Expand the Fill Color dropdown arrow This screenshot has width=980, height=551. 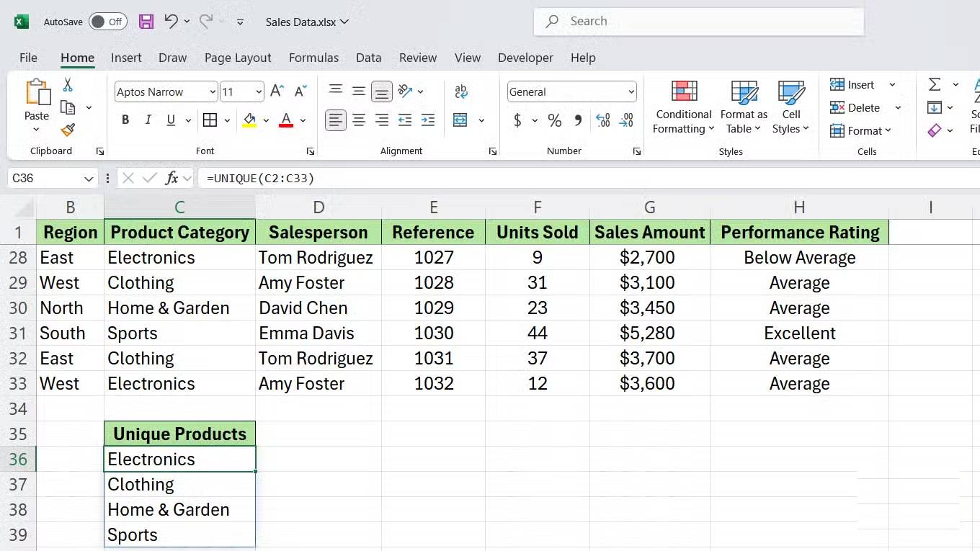pyautogui.click(x=265, y=120)
